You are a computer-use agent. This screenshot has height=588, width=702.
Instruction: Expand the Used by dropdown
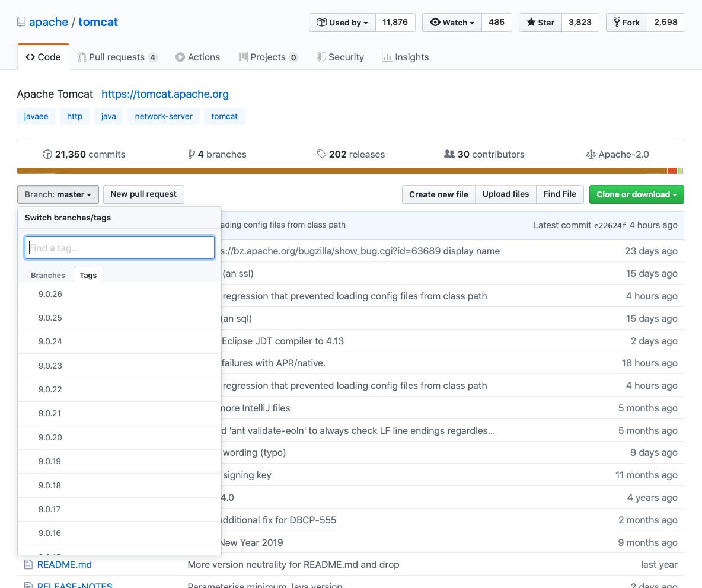click(x=342, y=23)
